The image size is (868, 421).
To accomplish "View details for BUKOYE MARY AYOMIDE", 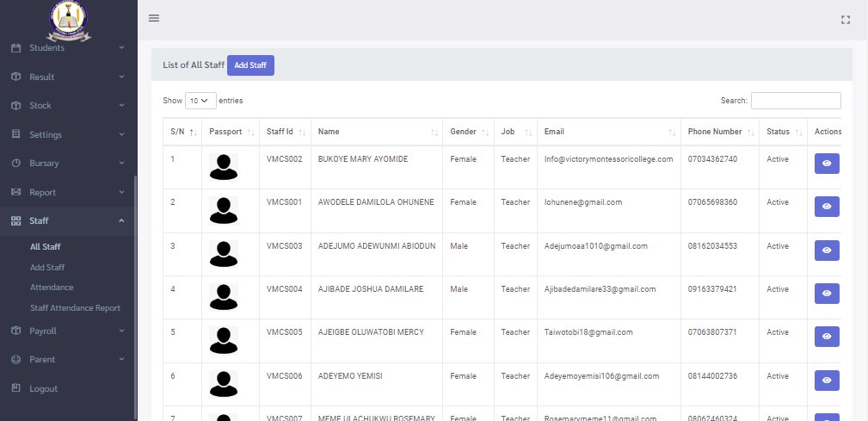I will pyautogui.click(x=827, y=164).
